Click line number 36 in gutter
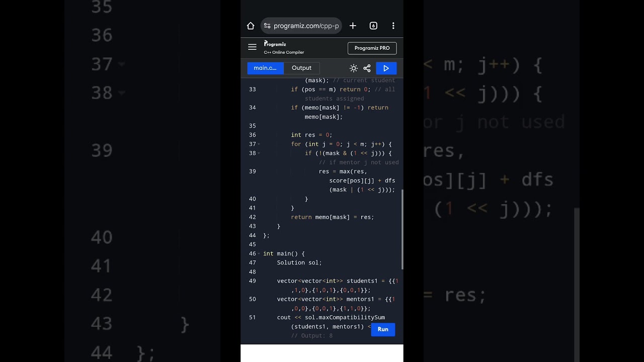 click(x=252, y=135)
